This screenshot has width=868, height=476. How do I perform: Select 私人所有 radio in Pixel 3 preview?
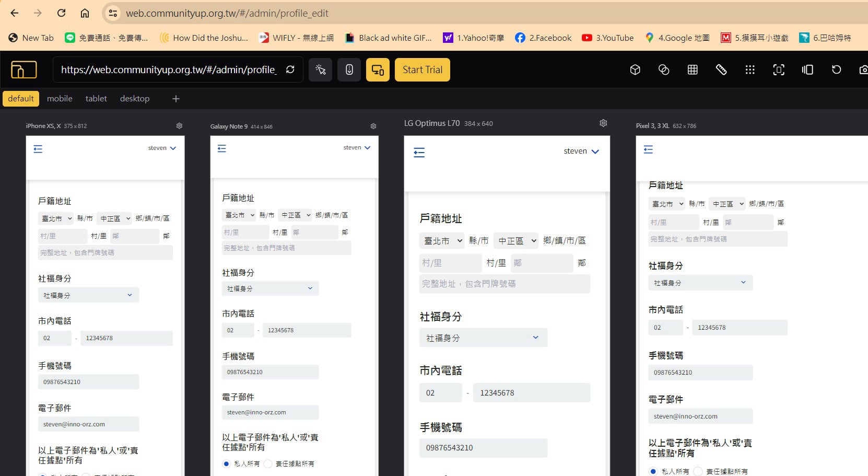653,471
